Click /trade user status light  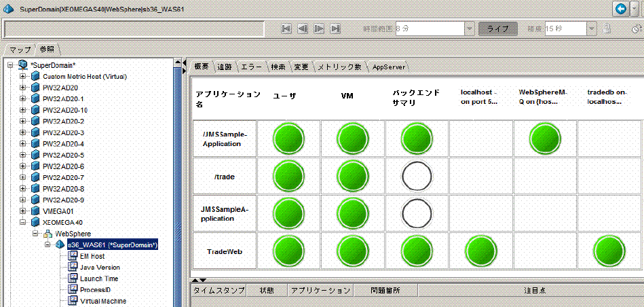click(288, 177)
